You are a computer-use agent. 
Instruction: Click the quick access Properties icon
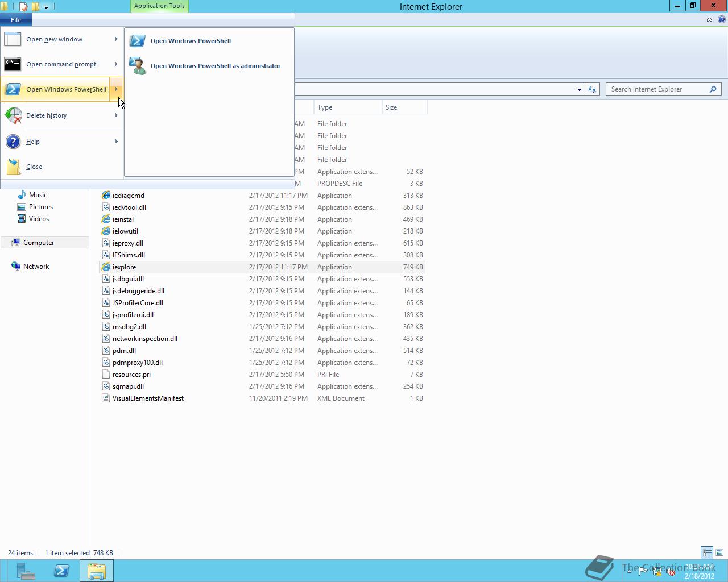(x=23, y=7)
